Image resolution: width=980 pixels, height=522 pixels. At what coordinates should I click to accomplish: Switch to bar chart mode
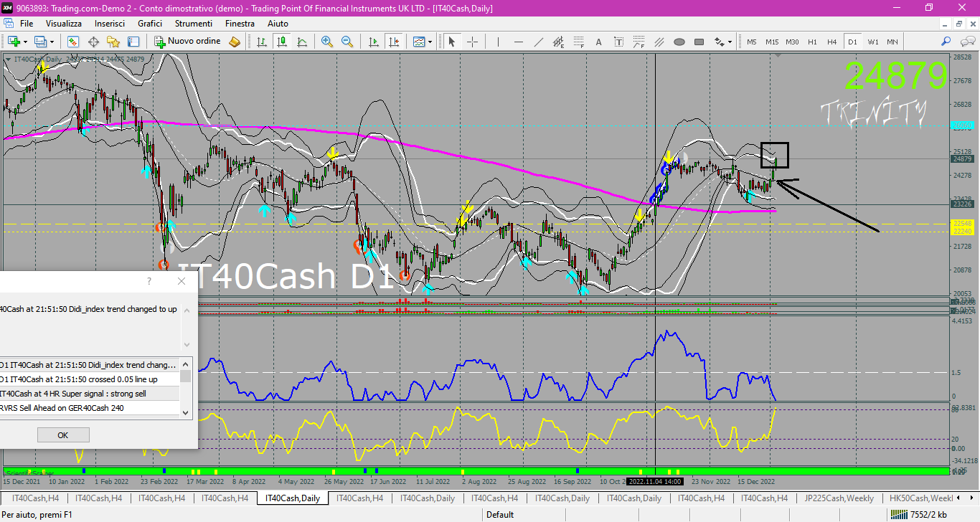coord(262,42)
